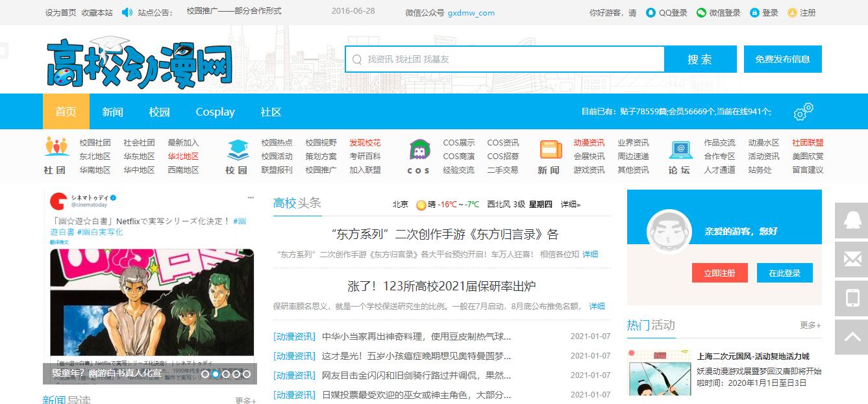This screenshot has height=404, width=868.
Task: Open 详细 link for 东方归言录 article
Action: pyautogui.click(x=590, y=254)
